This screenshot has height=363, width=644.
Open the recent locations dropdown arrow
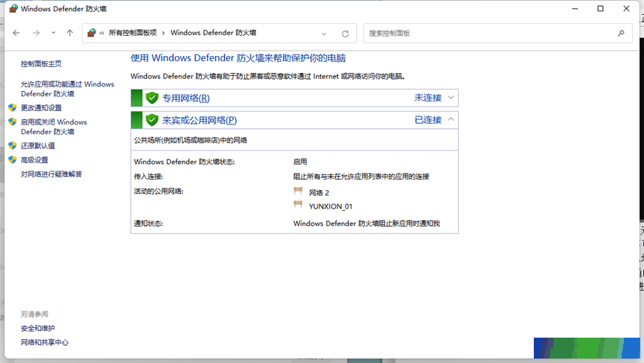[54, 33]
